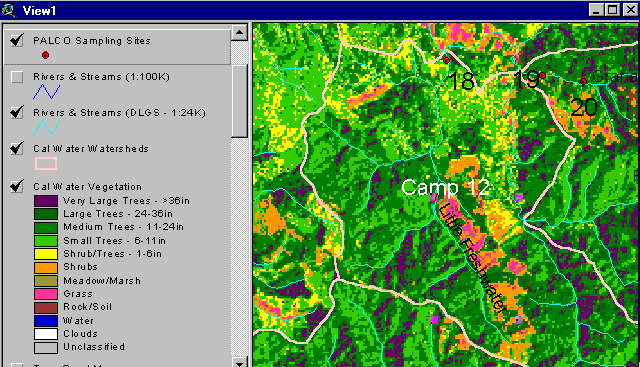
Task: Click the pink Cal Water Watersheds outline symbol
Action: pos(46,164)
